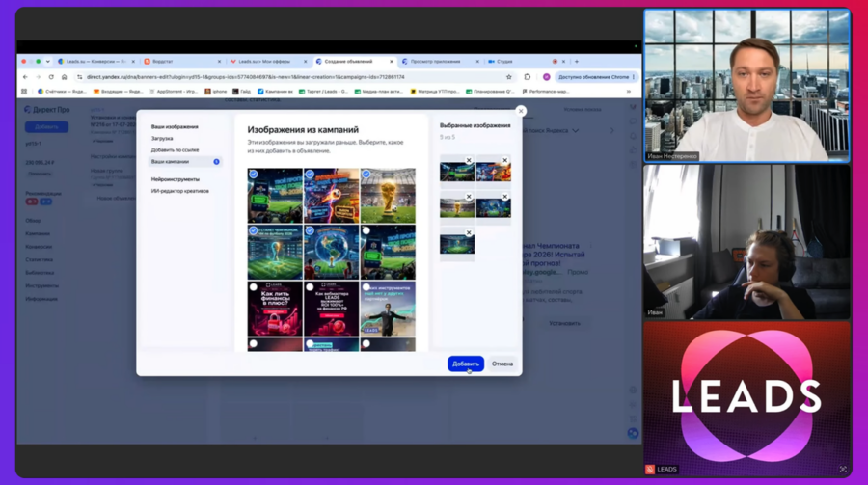The height and width of the screenshot is (485, 868).
Task: Click the Отмена button
Action: coord(502,364)
